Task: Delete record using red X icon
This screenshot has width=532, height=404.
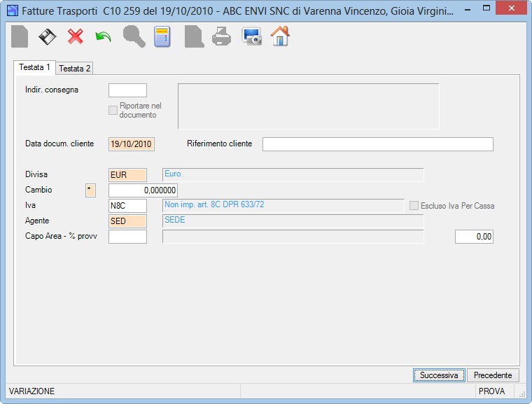Action: coord(76,36)
